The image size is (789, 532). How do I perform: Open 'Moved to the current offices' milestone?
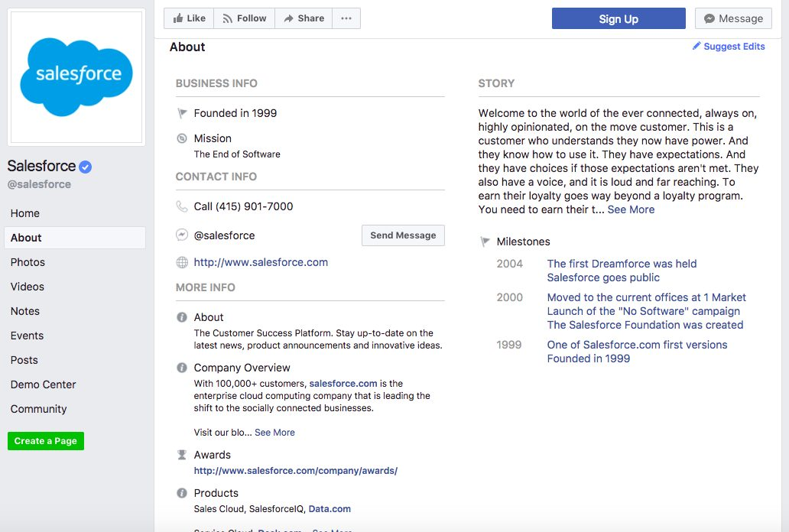pos(647,297)
